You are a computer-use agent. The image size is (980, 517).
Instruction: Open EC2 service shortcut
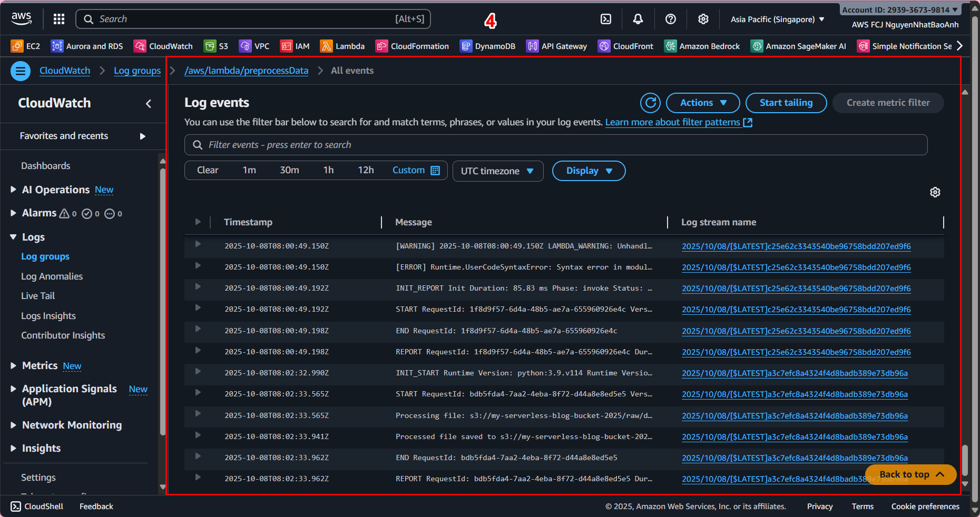25,46
